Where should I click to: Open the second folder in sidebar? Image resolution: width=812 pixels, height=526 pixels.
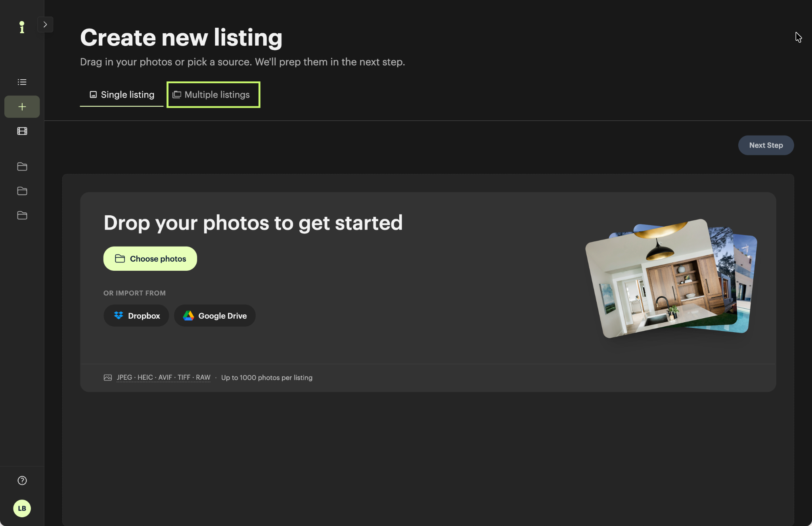click(x=22, y=191)
